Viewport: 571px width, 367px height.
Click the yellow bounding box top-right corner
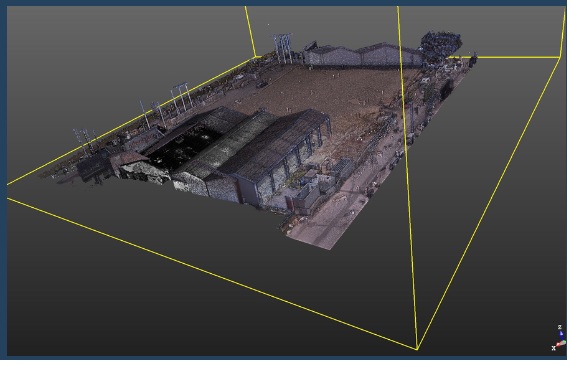tap(559, 57)
